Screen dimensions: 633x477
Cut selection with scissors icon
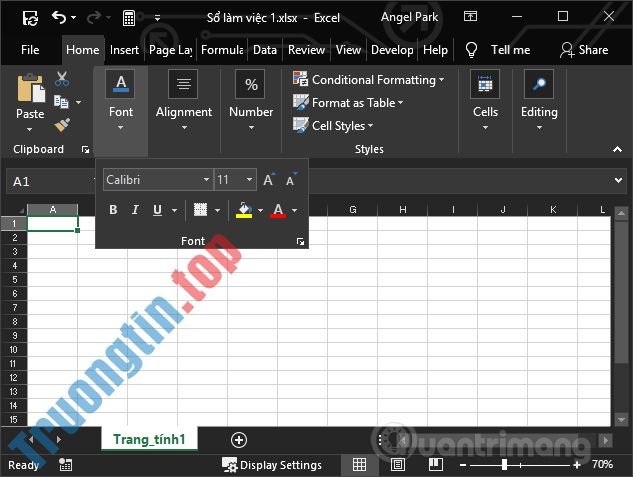click(62, 79)
